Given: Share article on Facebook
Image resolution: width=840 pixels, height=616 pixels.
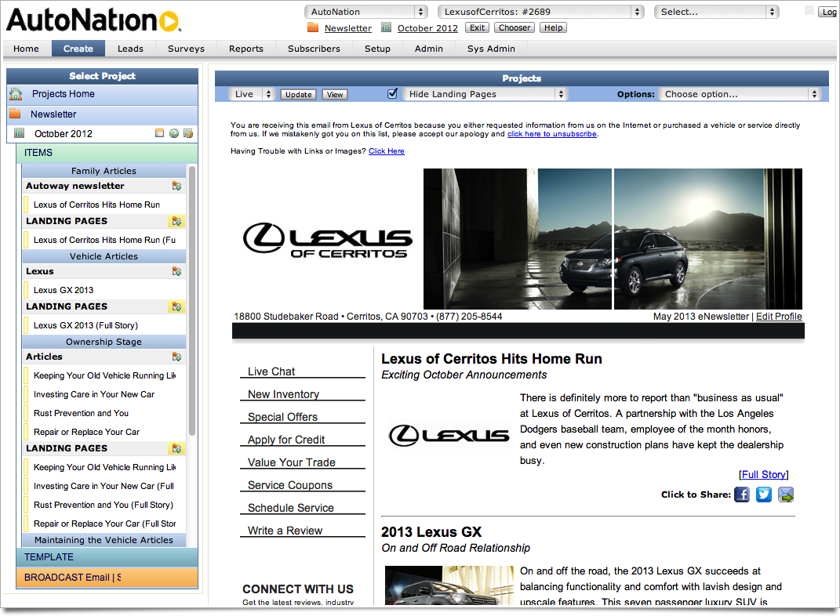Looking at the screenshot, I should pyautogui.click(x=742, y=495).
